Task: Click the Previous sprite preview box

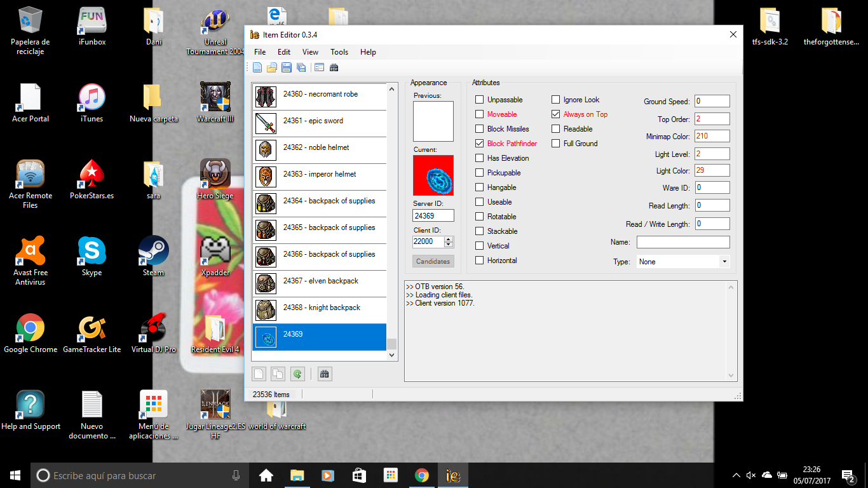Action: [433, 121]
